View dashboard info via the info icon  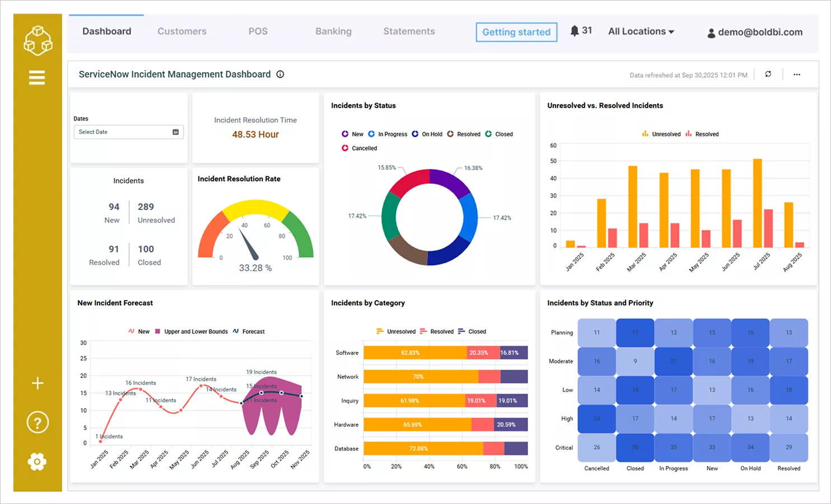tap(280, 74)
